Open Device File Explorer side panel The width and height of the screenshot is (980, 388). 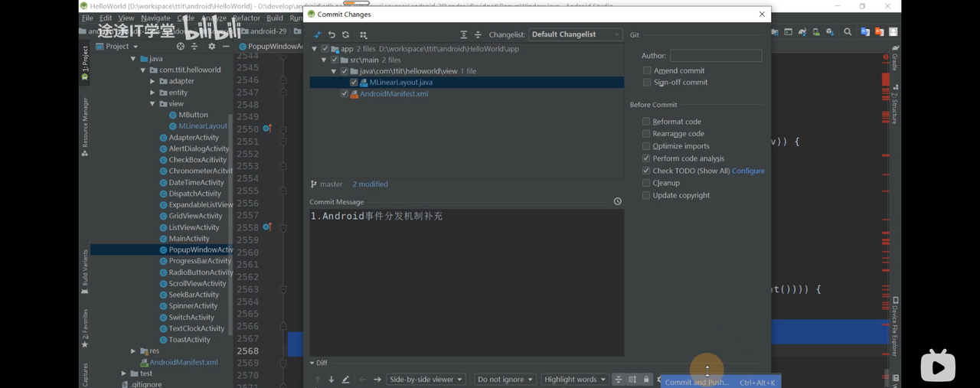coord(894,328)
